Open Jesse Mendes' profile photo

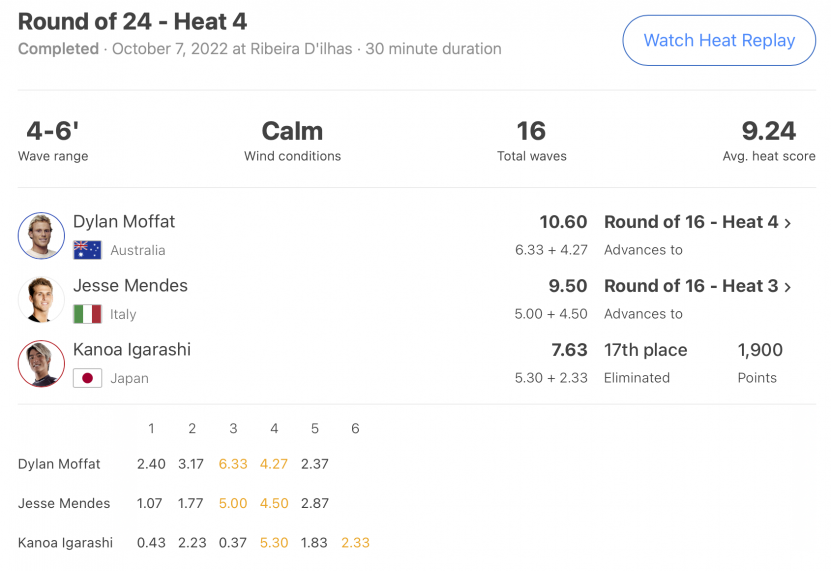41,300
